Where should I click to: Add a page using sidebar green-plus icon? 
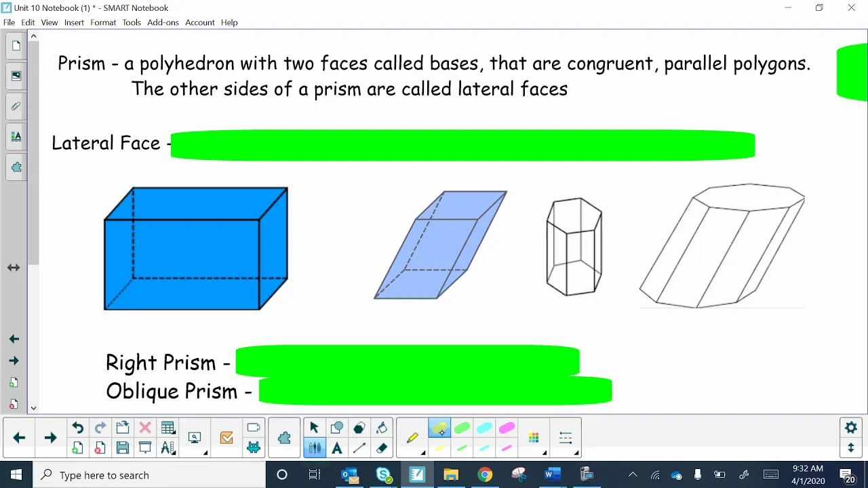pyautogui.click(x=14, y=383)
